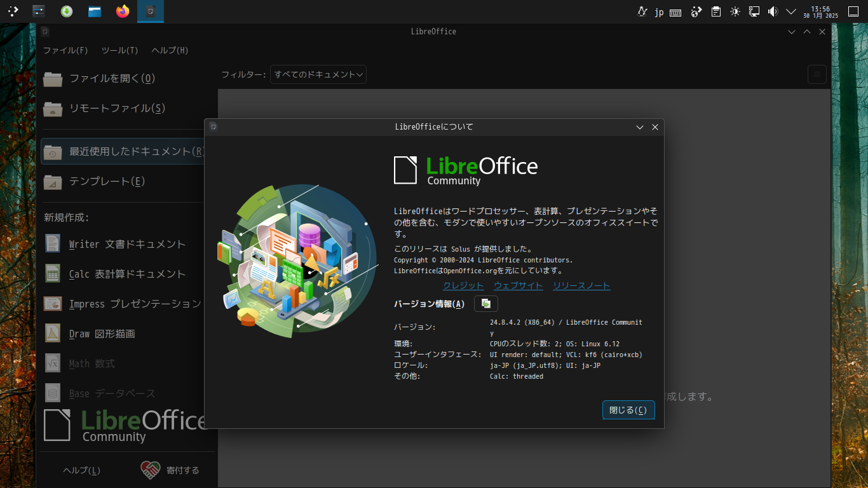Click the ファイルを開く folder icon
The image size is (868, 488).
(53, 79)
